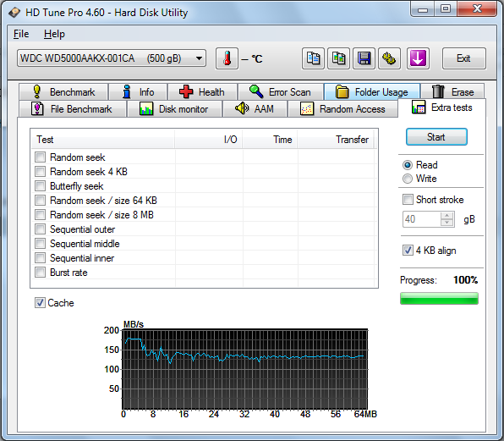Open the Help menu
Viewport: 504px width, 441px height.
54,34
